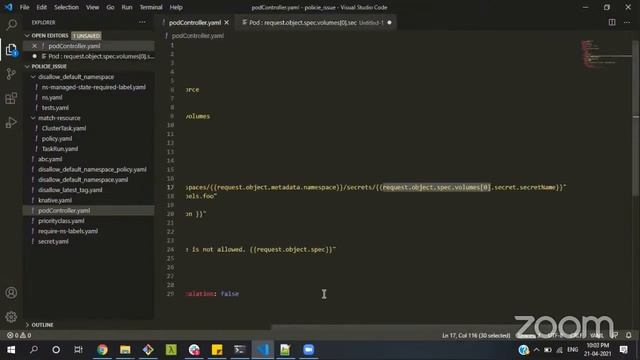Open ClusterTask.yaml file
This screenshot has height=360, width=640.
pyautogui.click(x=64, y=128)
